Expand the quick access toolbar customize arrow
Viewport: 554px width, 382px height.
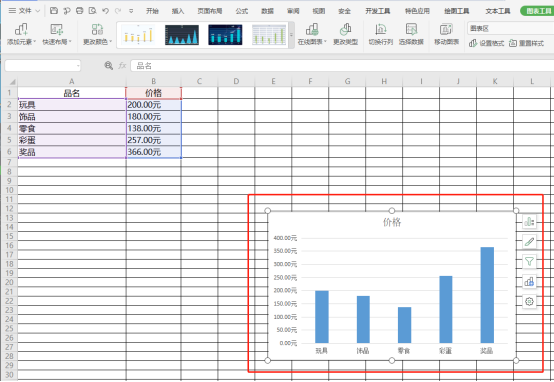pos(131,11)
